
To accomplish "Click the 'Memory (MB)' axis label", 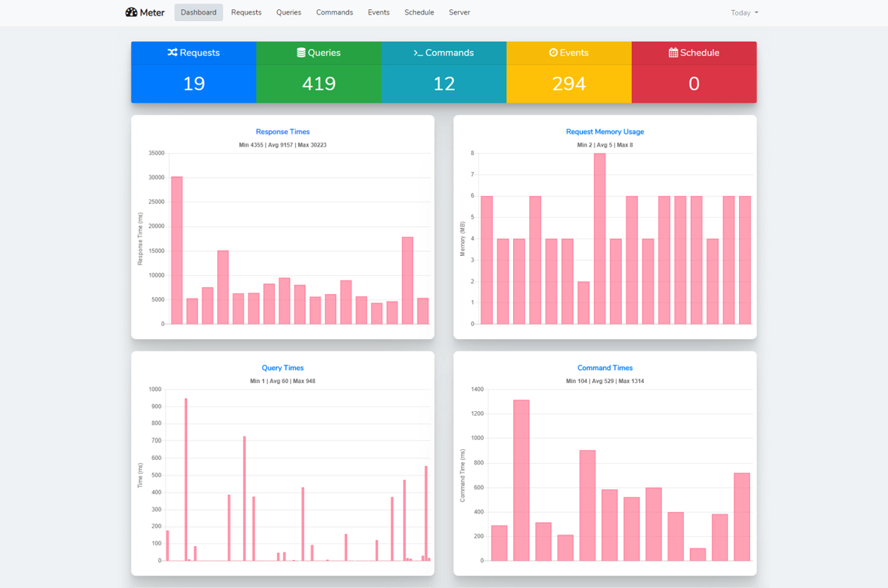I will click(x=462, y=239).
